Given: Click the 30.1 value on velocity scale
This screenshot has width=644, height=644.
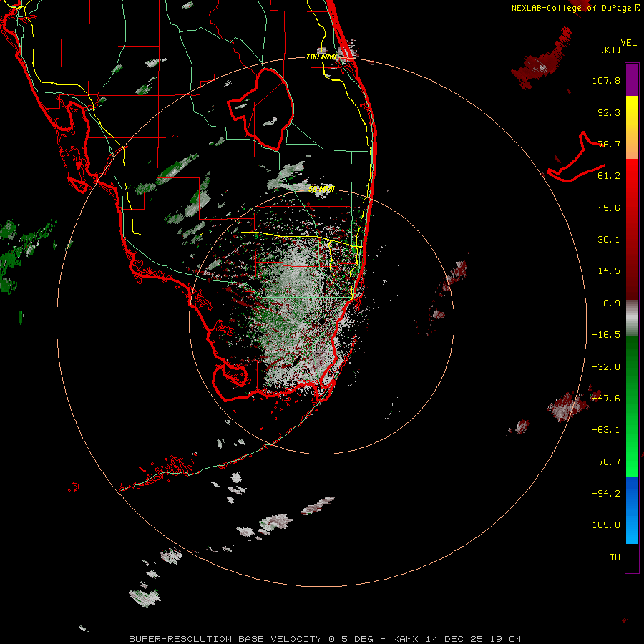Looking at the screenshot, I should click(x=609, y=240).
